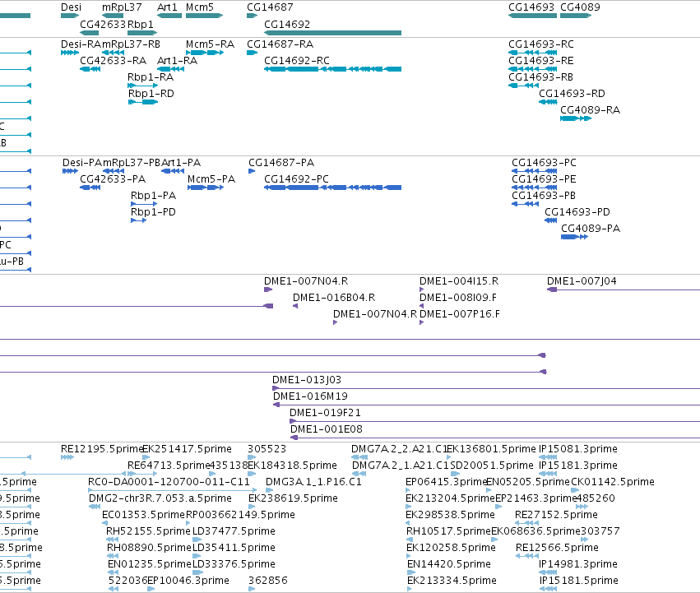Open transcript CG14687-RA
The height and width of the screenshot is (593, 700).
point(253,53)
